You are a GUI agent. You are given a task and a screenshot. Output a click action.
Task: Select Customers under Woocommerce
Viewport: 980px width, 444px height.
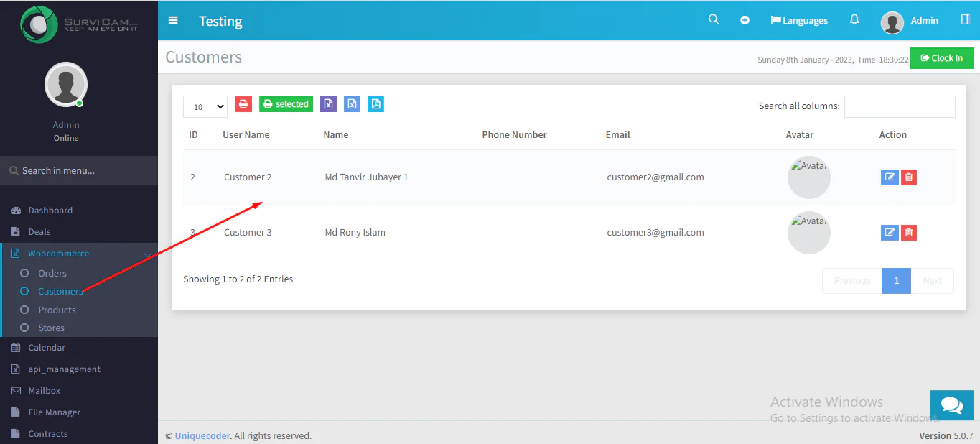[x=60, y=291]
